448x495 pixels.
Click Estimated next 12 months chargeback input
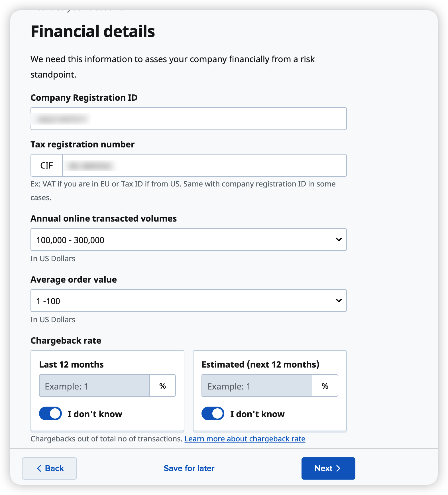click(x=257, y=386)
